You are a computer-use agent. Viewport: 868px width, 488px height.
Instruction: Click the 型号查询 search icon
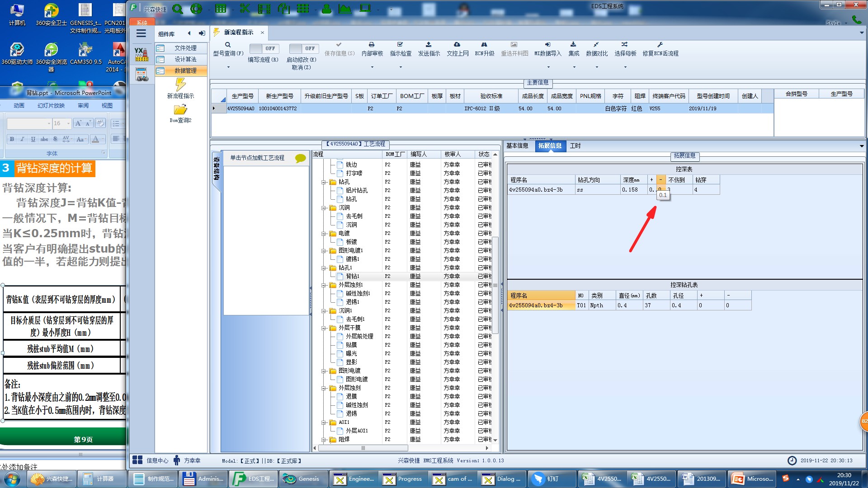click(x=228, y=45)
